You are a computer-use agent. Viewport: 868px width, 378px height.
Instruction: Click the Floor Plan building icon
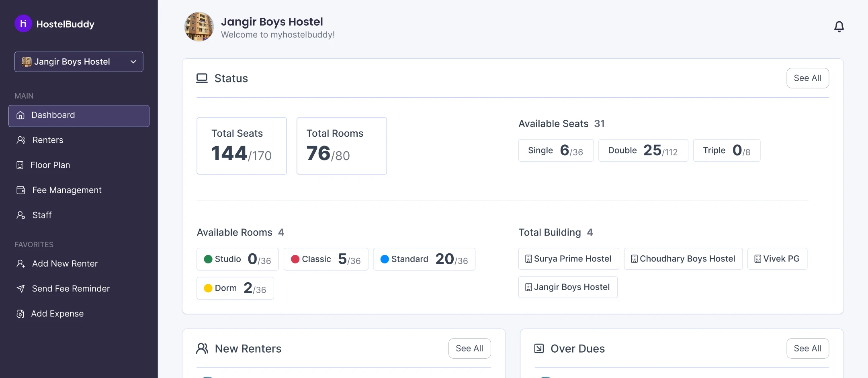pyautogui.click(x=20, y=165)
